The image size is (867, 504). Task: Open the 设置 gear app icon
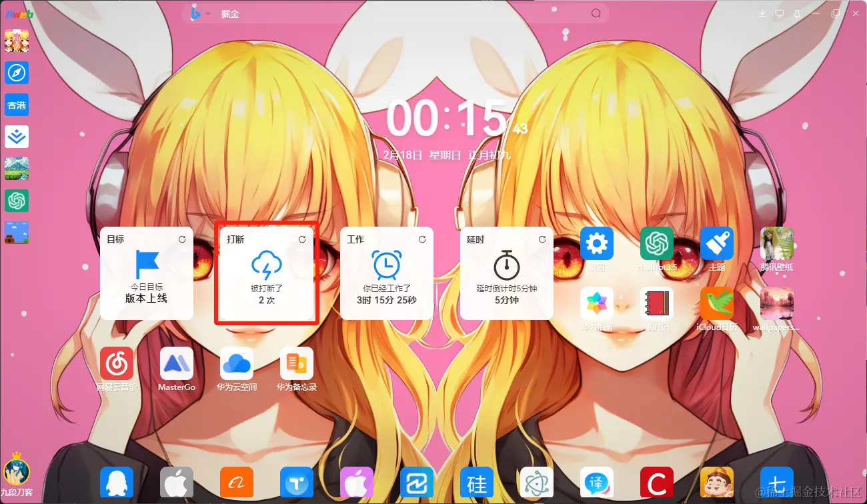(597, 243)
